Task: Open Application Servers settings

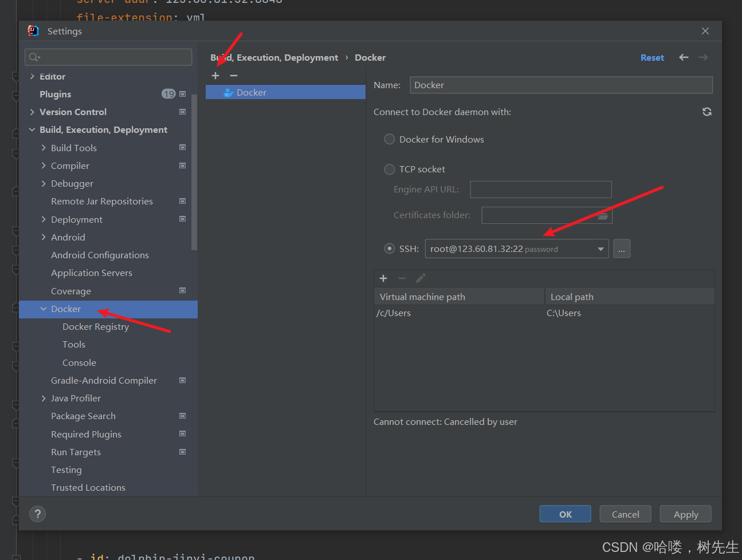Action: point(92,273)
